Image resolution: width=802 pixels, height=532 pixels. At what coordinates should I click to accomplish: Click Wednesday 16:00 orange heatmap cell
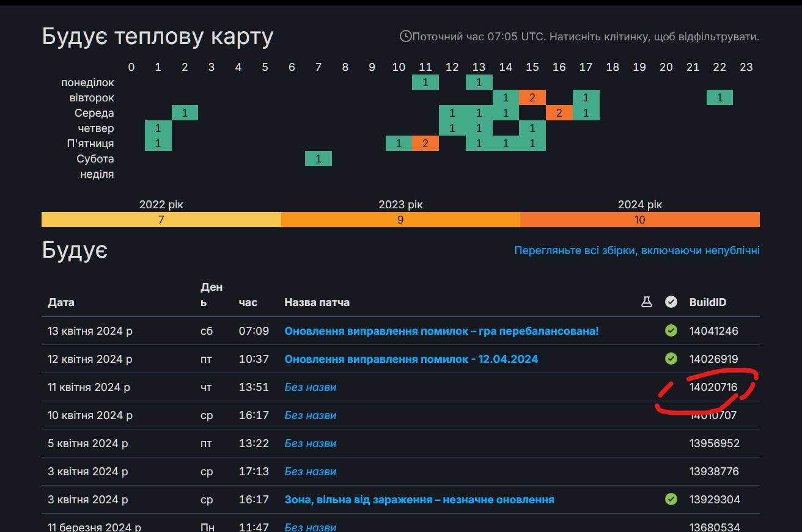(559, 113)
